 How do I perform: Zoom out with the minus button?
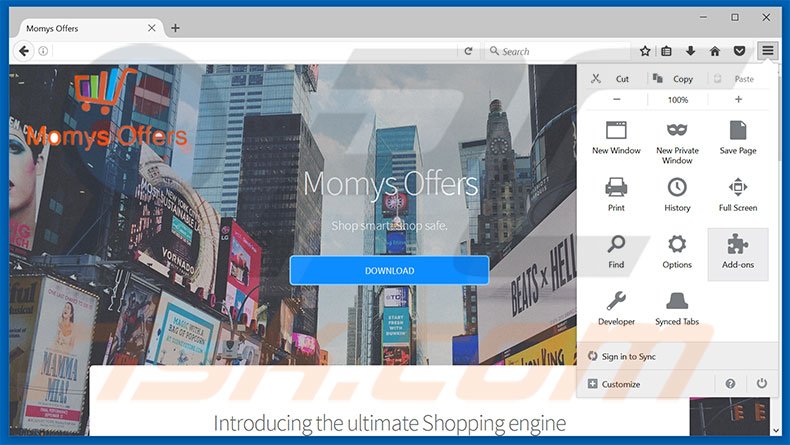(617, 99)
